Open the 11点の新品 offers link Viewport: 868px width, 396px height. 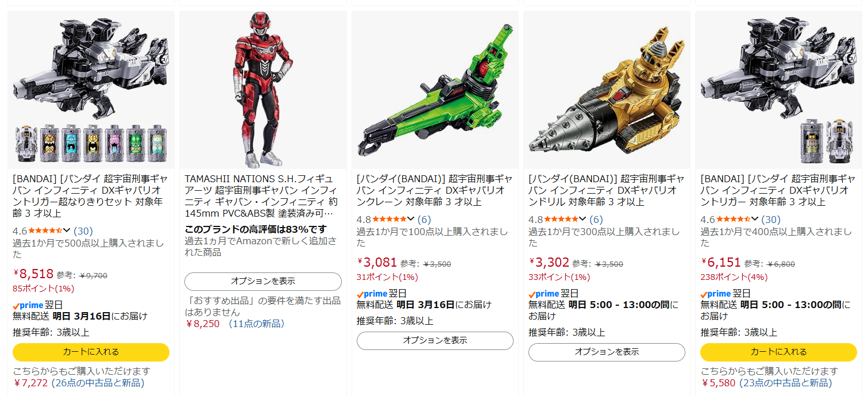256,324
